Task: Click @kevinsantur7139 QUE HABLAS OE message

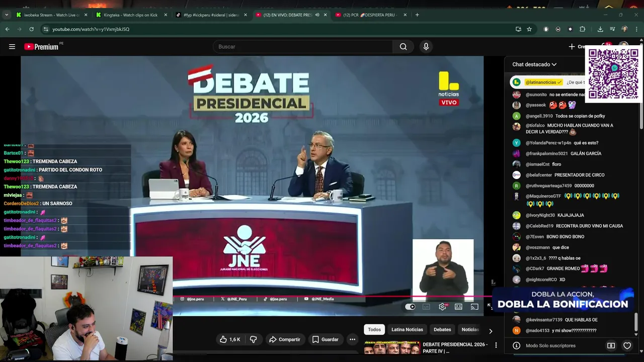Action: (x=561, y=320)
